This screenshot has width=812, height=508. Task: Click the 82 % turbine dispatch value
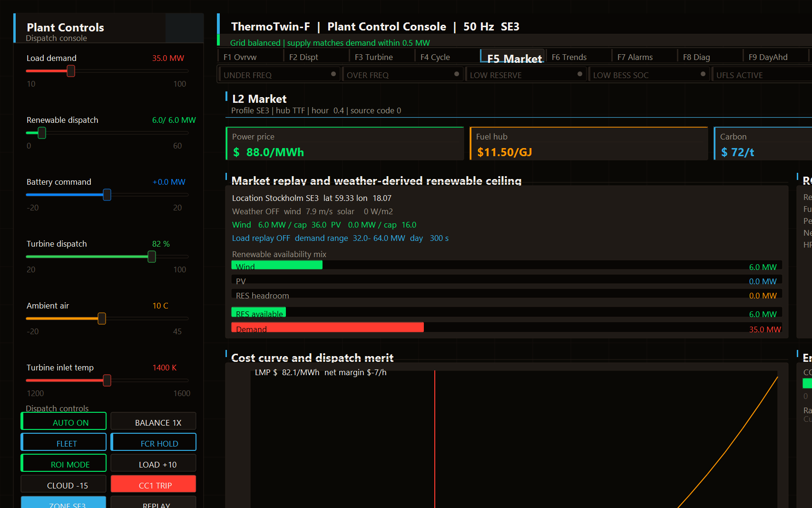(161, 244)
